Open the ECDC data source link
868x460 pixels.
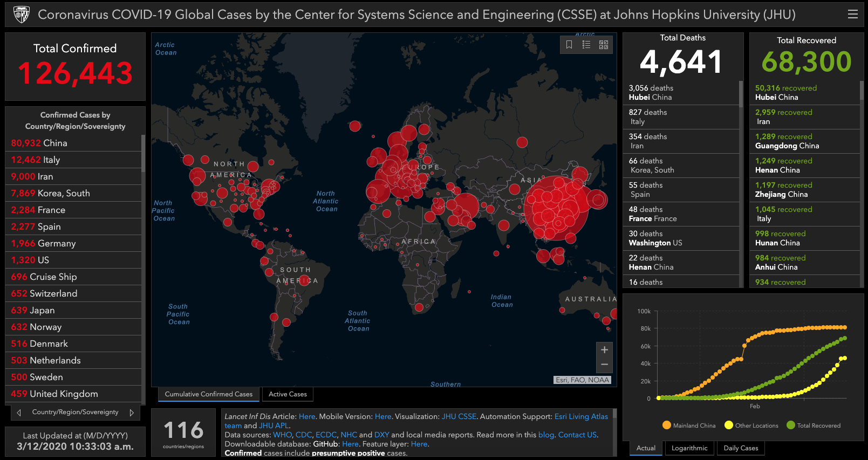(x=326, y=435)
